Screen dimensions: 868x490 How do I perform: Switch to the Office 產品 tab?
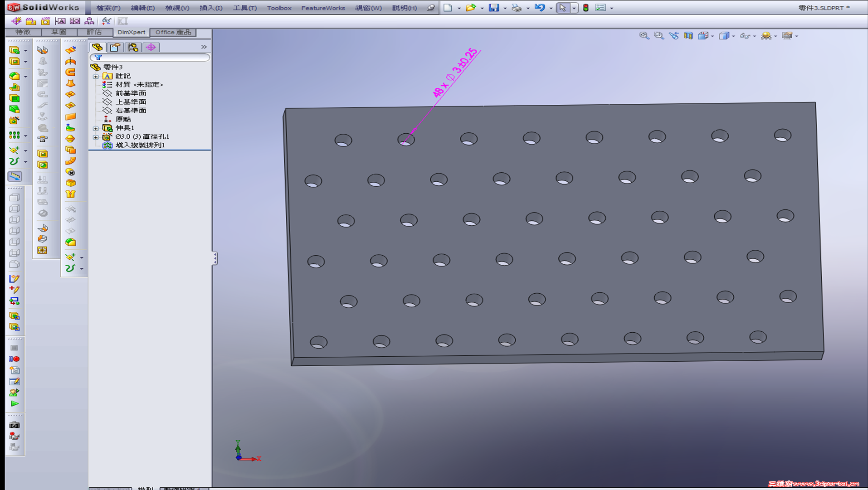[173, 32]
